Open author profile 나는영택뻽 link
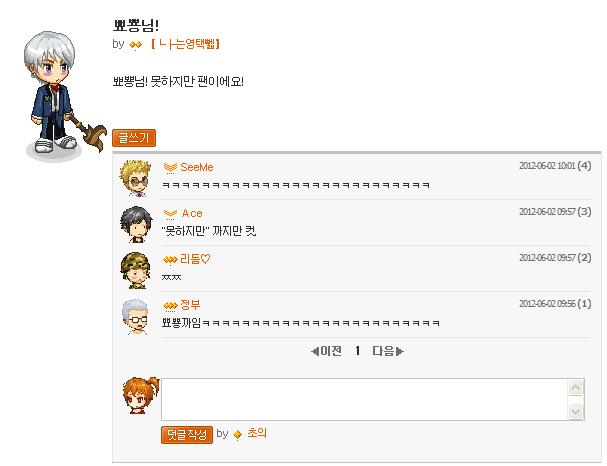The image size is (607, 466). pyautogui.click(x=185, y=44)
